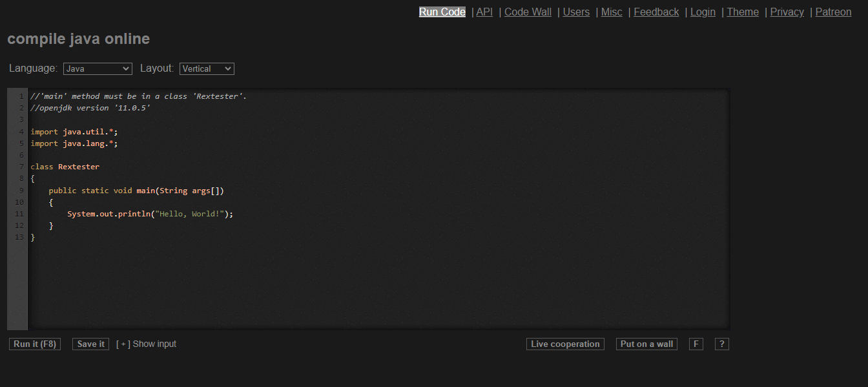Click the Save it button

click(91, 344)
